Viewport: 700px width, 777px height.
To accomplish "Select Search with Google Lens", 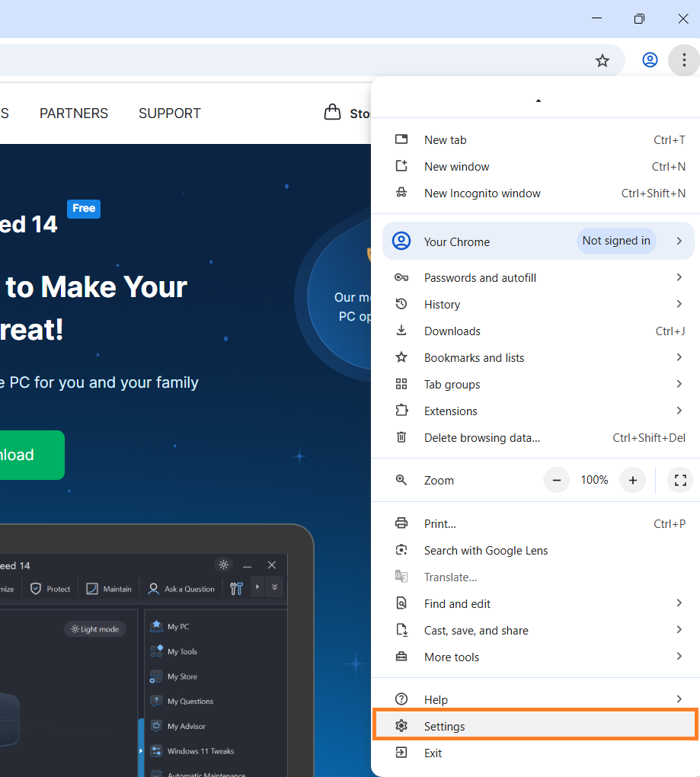I will (x=485, y=551).
